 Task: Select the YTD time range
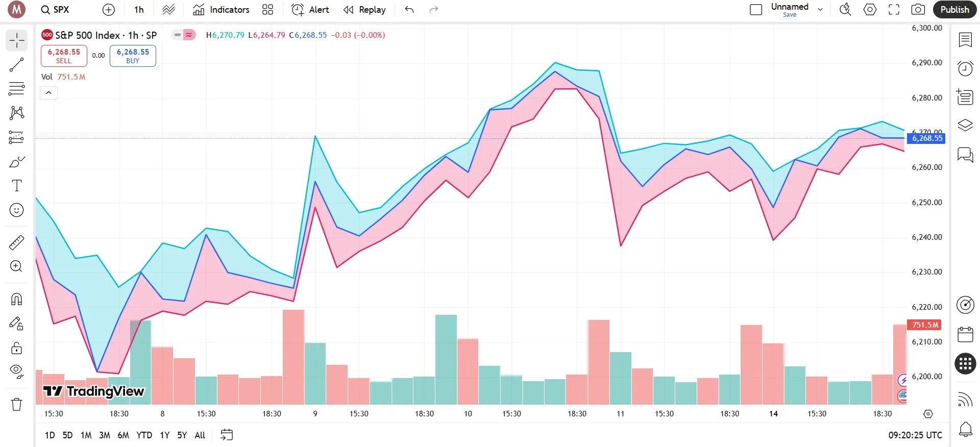pos(144,435)
